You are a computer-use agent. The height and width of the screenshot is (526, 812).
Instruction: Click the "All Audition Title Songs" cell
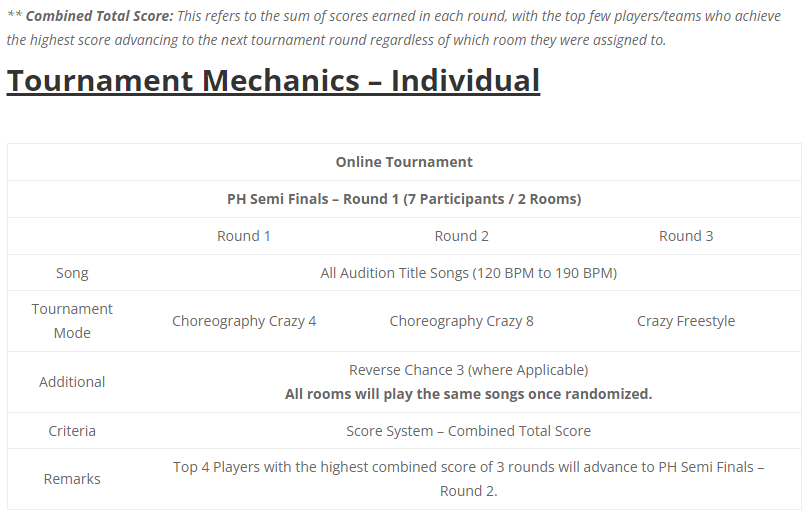(x=468, y=273)
